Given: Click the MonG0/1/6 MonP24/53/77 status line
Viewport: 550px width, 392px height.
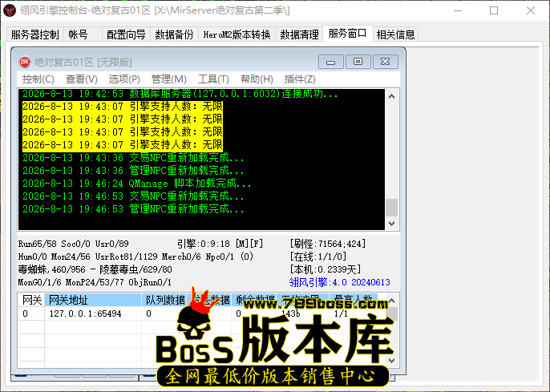Looking at the screenshot, I should pyautogui.click(x=95, y=282).
